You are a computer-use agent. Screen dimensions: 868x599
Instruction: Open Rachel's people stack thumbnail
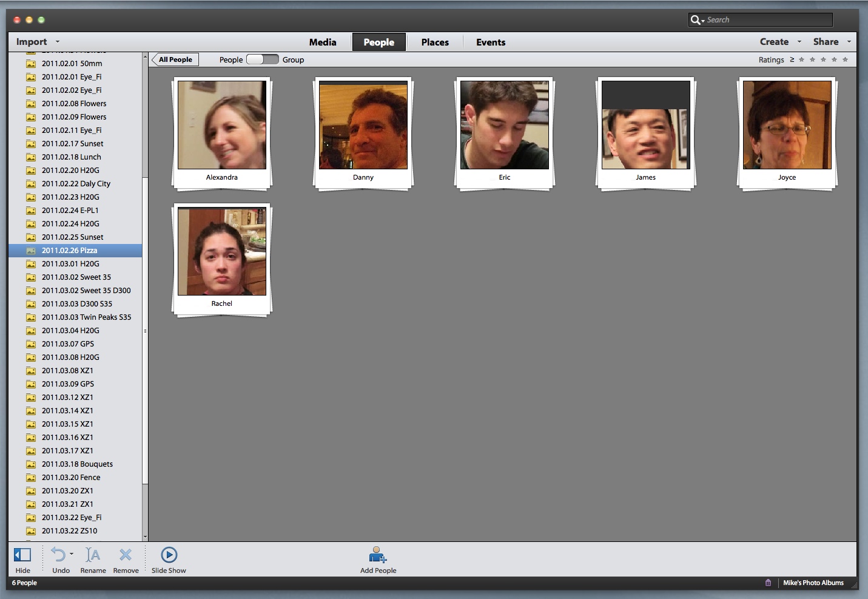point(221,252)
